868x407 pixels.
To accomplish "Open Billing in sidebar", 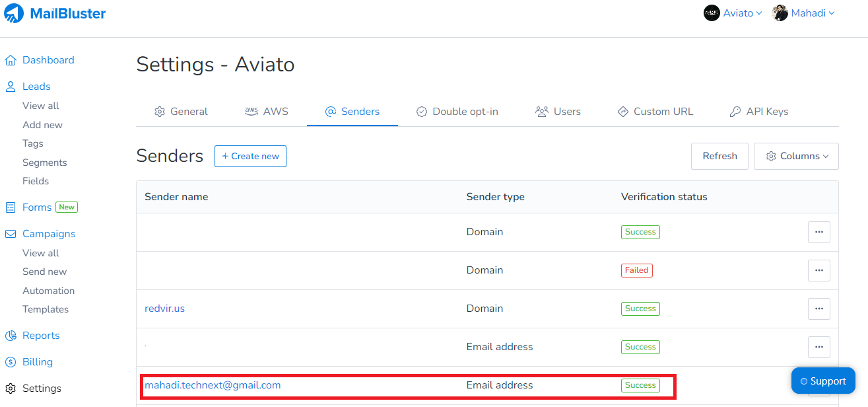I will tap(38, 362).
